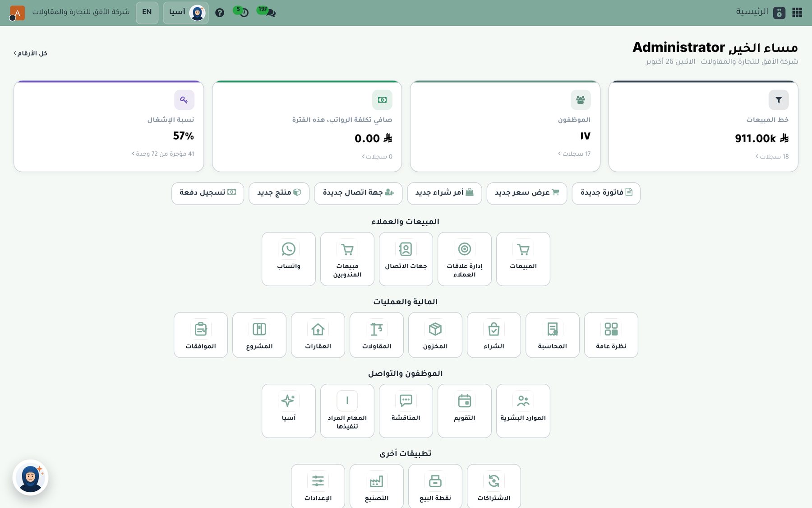The width and height of the screenshot is (812, 508).
Task: Open the agents' sales (مبيعات المندوبين) app
Action: 347,259
